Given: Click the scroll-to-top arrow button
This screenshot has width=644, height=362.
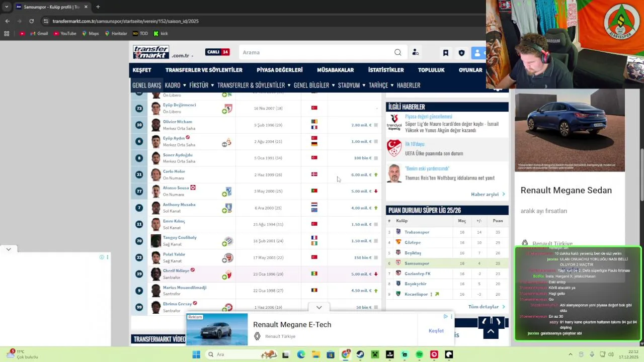Looking at the screenshot, I should tap(491, 332).
